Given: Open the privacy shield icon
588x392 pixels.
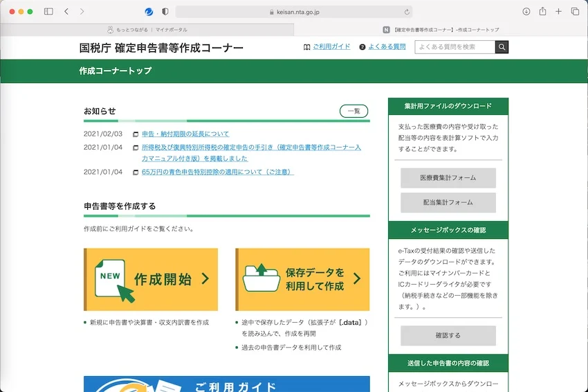Looking at the screenshot, I should pyautogui.click(x=165, y=12).
